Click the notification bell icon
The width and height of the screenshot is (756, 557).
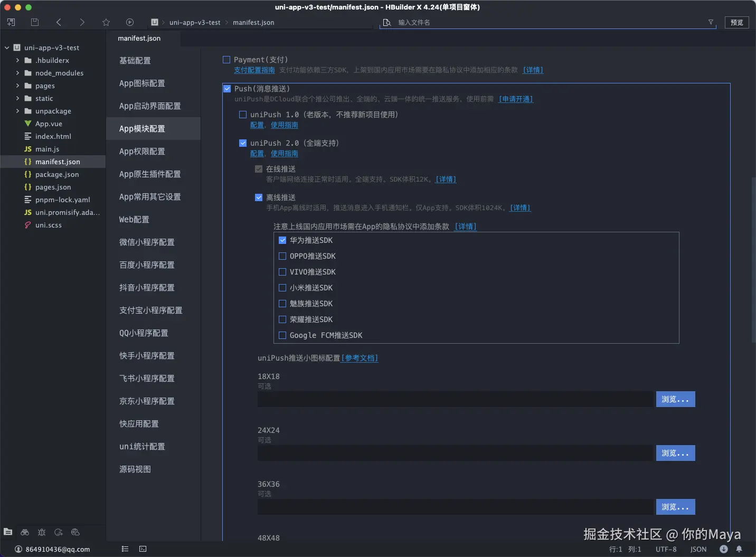click(739, 549)
